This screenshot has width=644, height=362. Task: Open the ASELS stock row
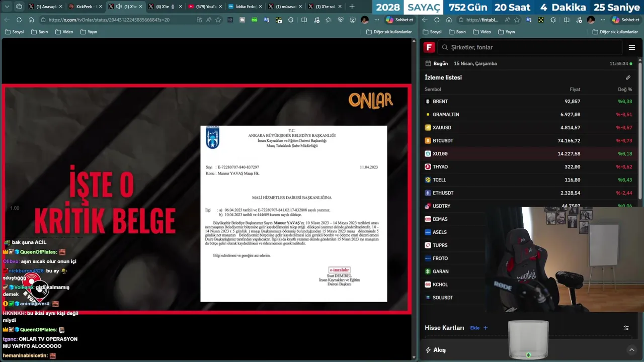(x=453, y=232)
